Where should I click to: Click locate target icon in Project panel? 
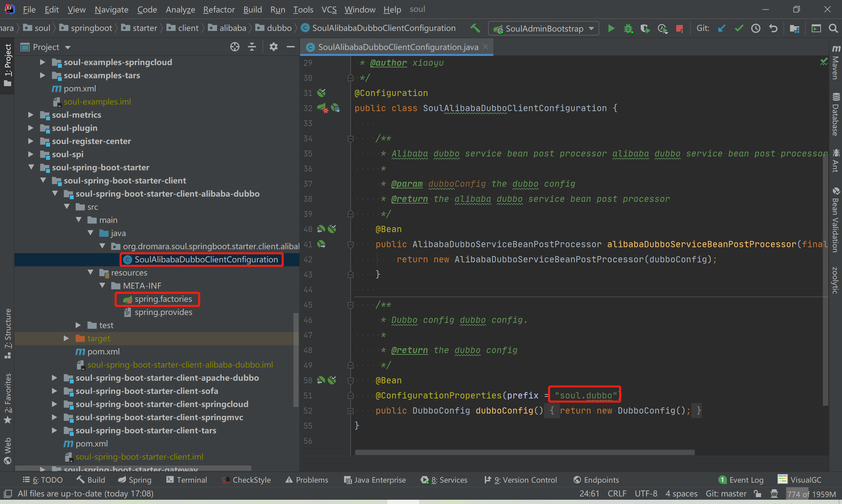[x=235, y=47]
